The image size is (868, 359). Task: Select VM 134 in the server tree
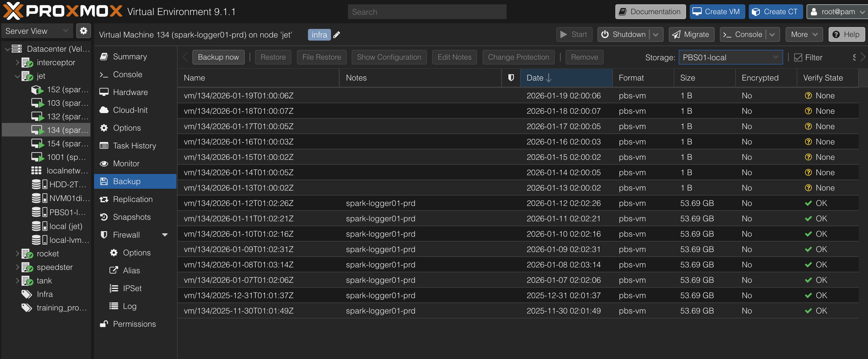tap(46, 130)
